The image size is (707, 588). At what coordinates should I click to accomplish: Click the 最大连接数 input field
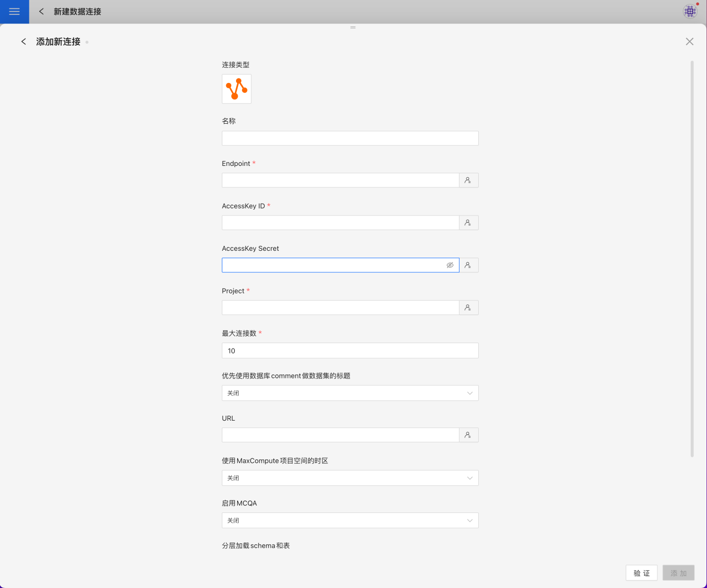click(x=350, y=350)
